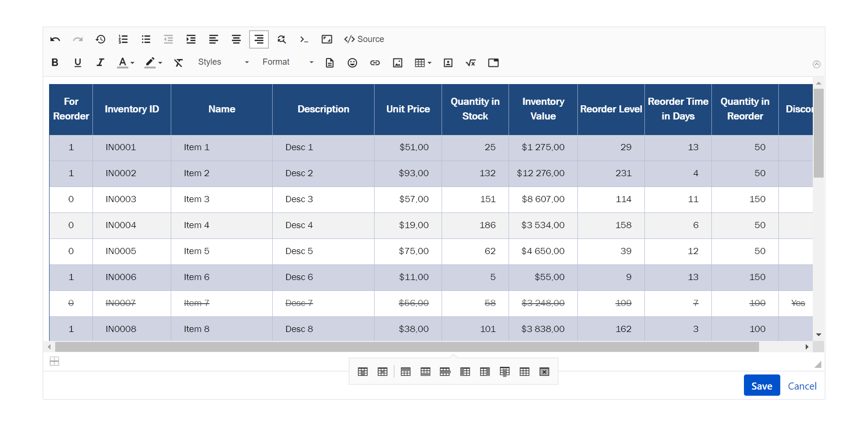Delete the table using the X table icon
Image resolution: width=868 pixels, height=425 pixels.
[544, 372]
